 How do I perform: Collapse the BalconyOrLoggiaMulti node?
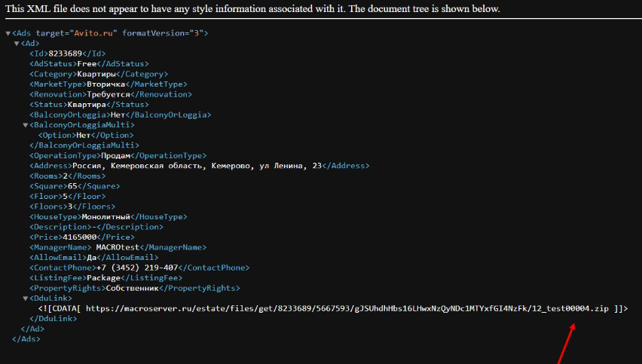25,125
